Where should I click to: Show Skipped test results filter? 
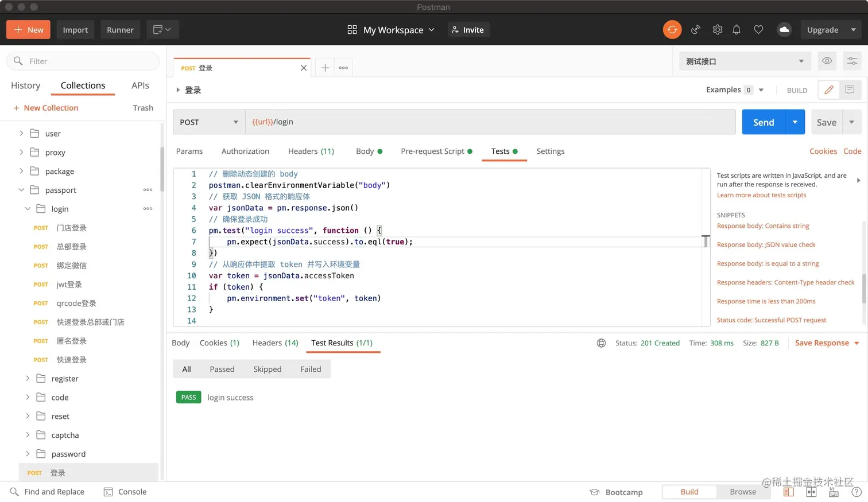click(268, 369)
